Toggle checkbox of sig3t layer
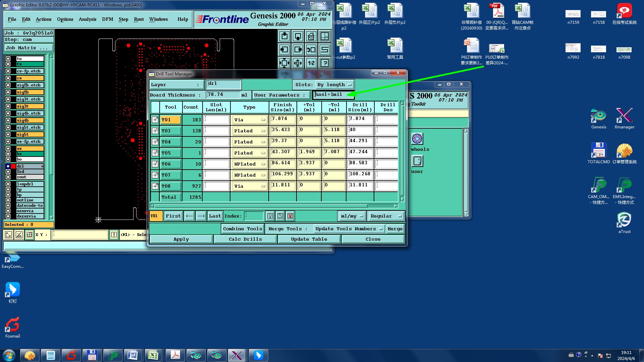 (8, 106)
